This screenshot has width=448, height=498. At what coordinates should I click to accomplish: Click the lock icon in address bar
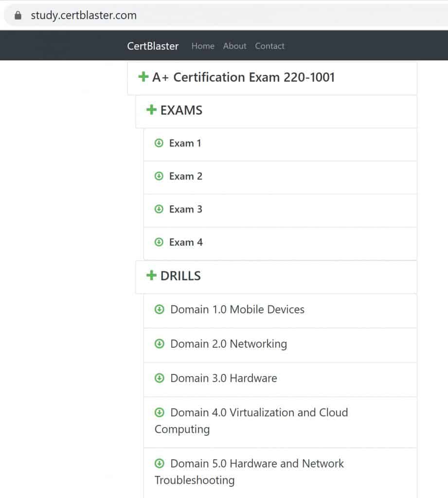[x=18, y=15]
